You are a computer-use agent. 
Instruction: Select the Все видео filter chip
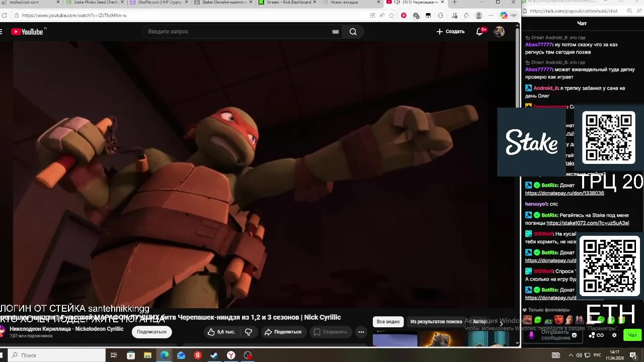coord(388,322)
